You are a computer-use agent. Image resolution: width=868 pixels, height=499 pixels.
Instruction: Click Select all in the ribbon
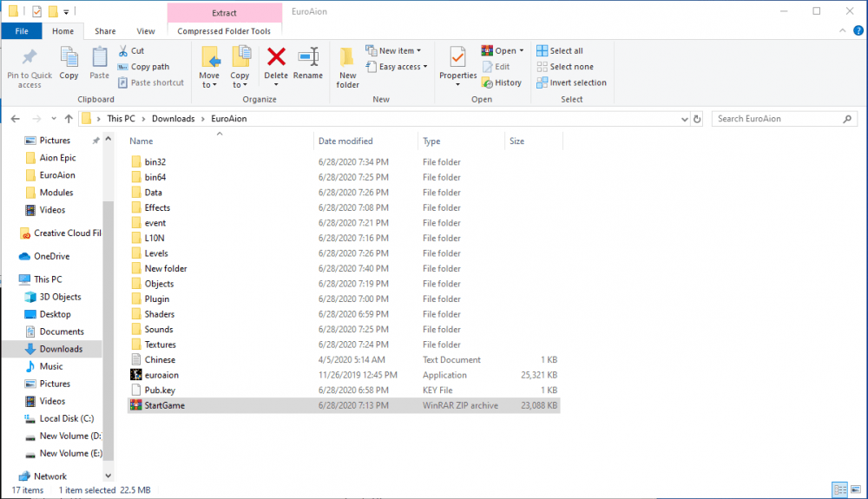(566, 50)
